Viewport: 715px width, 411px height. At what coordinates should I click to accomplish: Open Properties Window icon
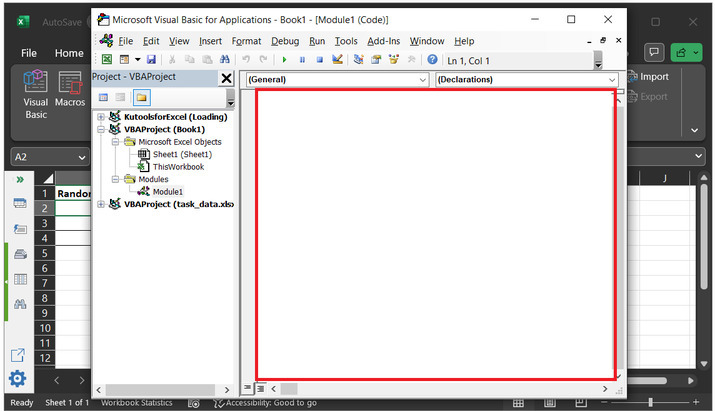pos(376,59)
